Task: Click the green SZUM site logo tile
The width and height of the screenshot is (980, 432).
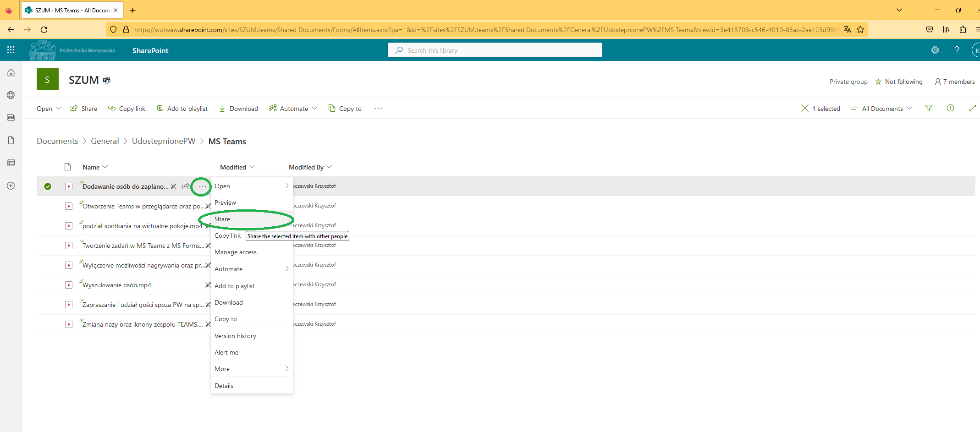Action: coord(48,79)
